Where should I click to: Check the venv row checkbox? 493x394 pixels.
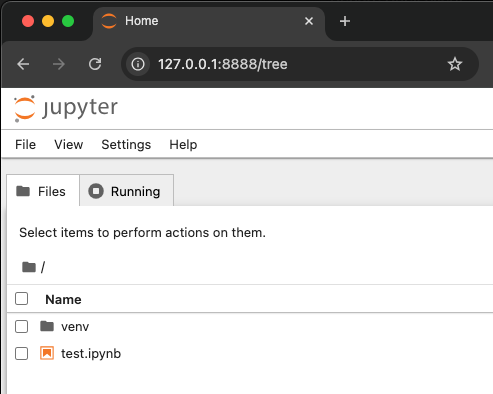(x=21, y=326)
